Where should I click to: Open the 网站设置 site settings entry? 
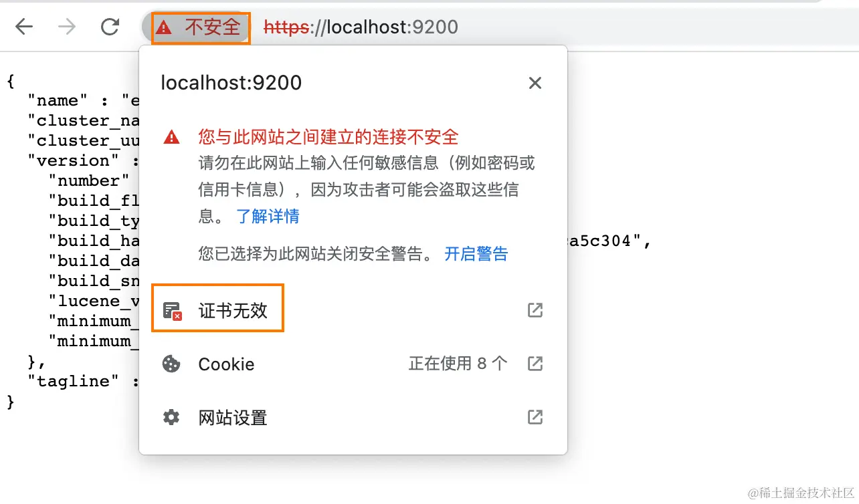tap(232, 417)
